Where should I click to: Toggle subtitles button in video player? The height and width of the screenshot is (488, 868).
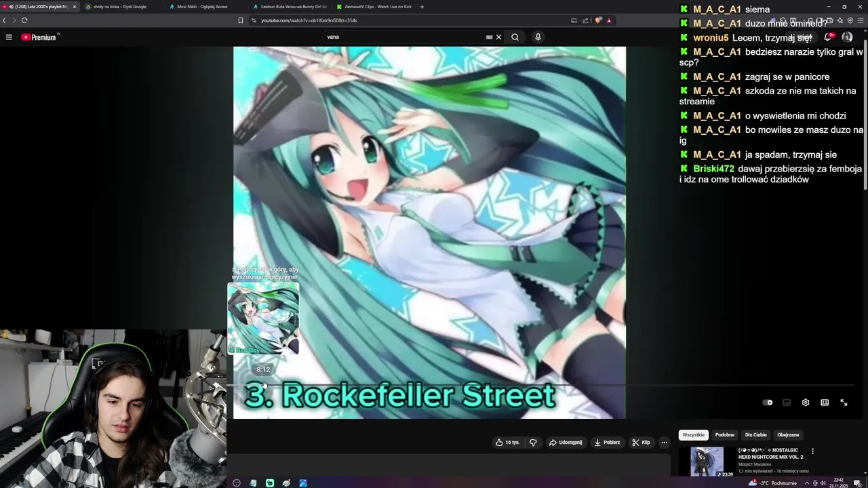[x=787, y=403]
